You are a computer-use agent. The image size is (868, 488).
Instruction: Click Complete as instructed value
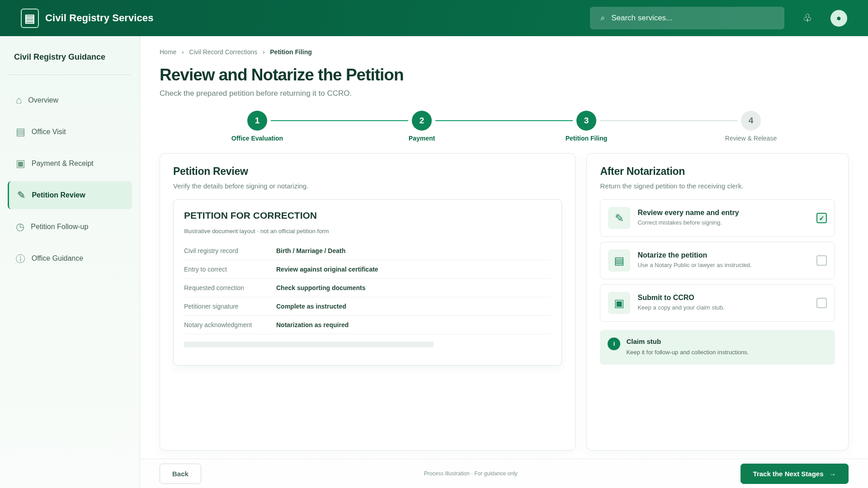(311, 306)
